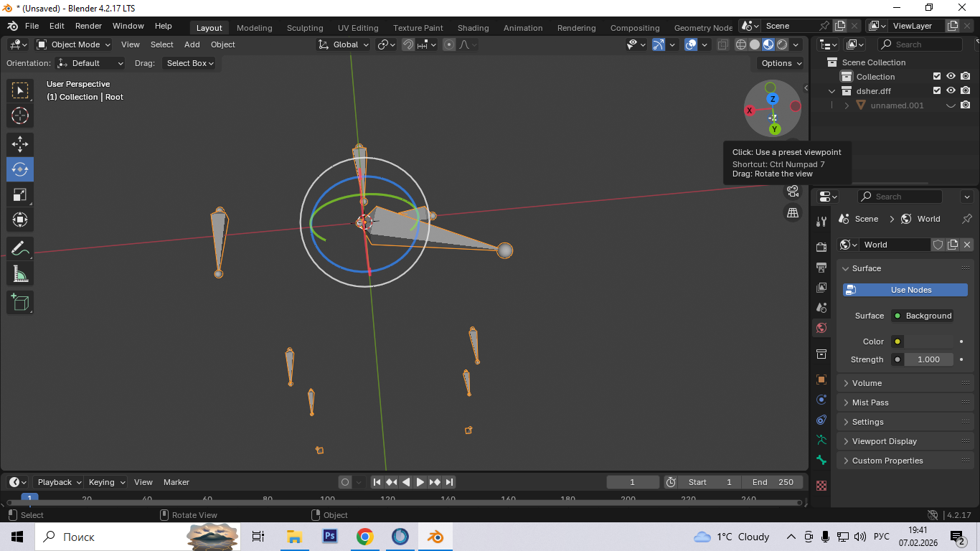Click the 3D Cursor tool
The height and width of the screenshot is (551, 980).
(20, 116)
